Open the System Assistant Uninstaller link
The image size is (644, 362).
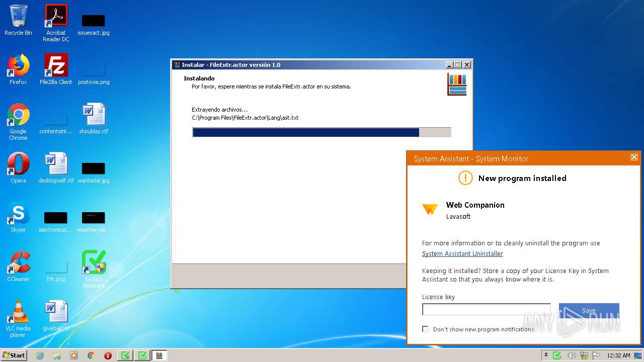[462, 254]
